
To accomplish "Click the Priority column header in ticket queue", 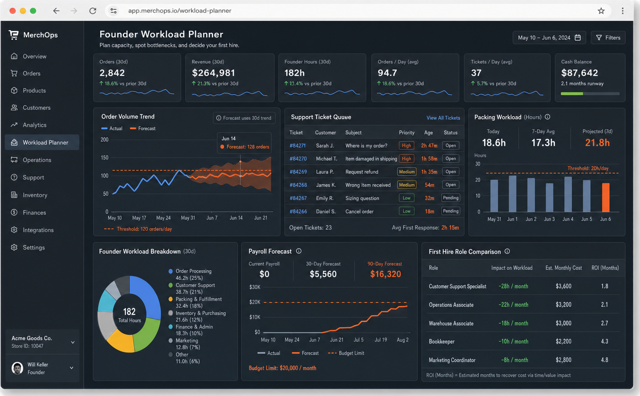I will [407, 133].
